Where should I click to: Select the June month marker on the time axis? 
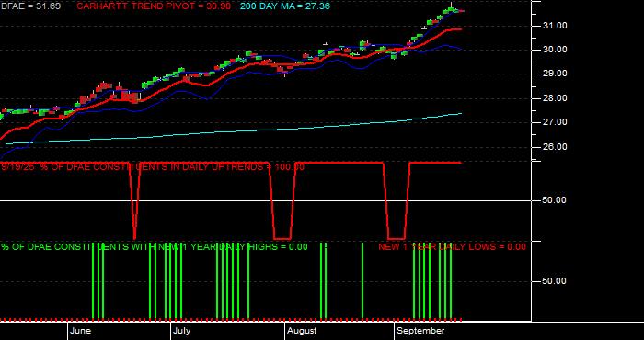[81, 331]
